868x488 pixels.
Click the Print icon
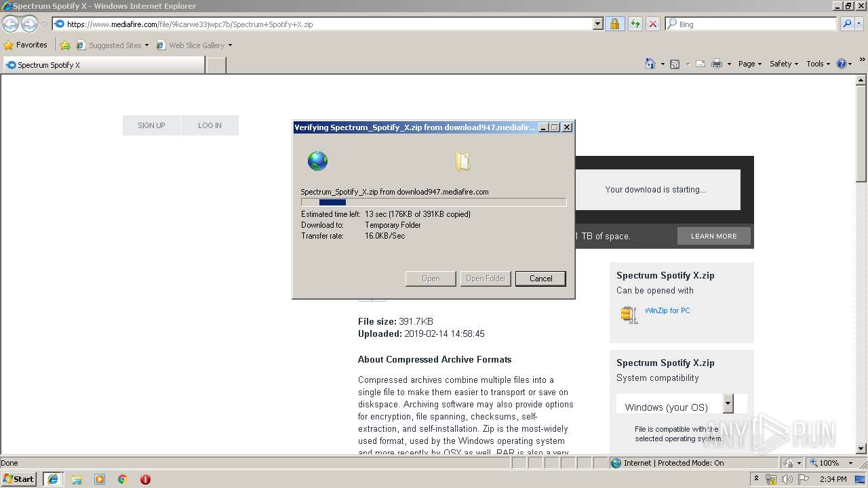click(x=717, y=64)
